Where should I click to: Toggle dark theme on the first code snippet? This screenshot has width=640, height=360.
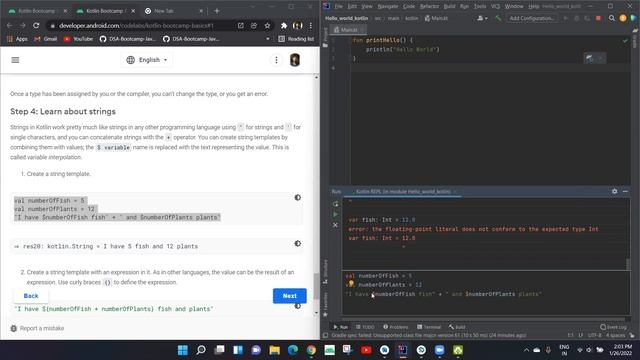tap(298, 198)
